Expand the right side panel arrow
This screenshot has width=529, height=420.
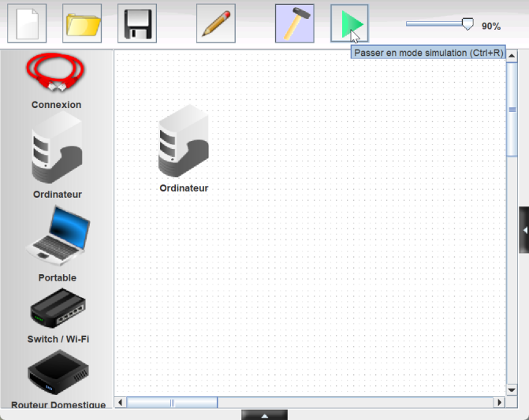[x=523, y=229]
